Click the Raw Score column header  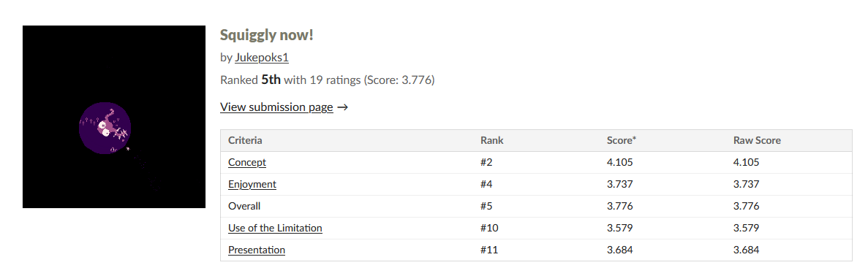757,140
